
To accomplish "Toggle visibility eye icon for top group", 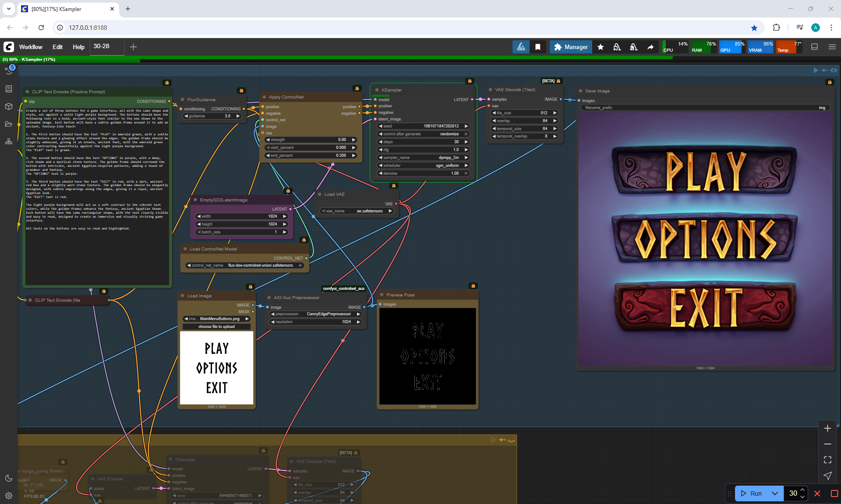I will click(x=834, y=70).
